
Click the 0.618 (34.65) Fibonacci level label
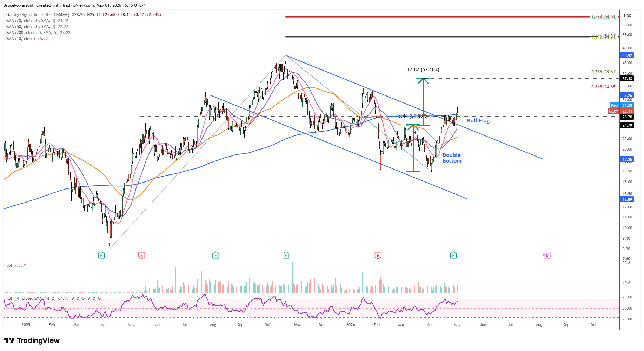[x=604, y=87]
